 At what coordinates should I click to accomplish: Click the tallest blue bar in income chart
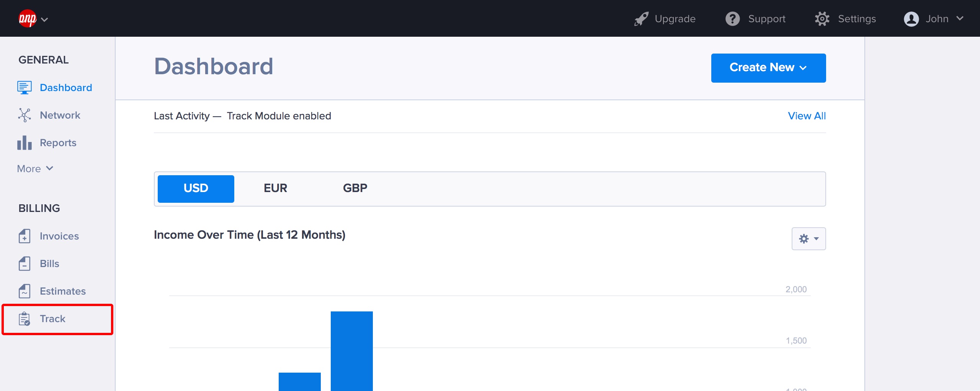tap(351, 350)
